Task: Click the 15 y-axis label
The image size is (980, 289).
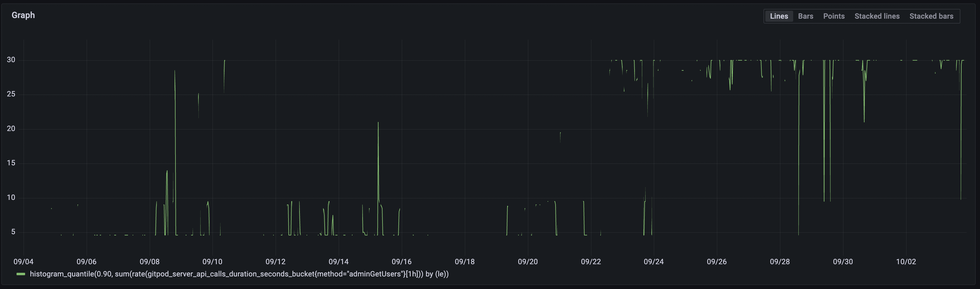Action: 11,163
